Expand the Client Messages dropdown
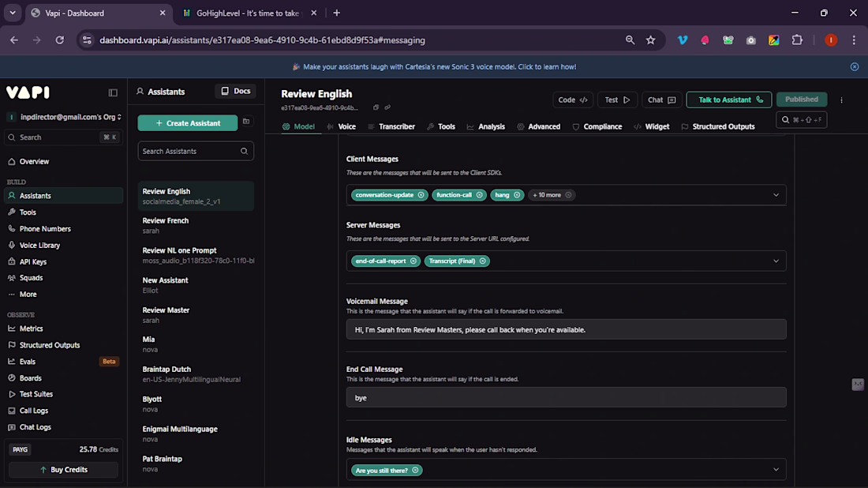This screenshot has height=488, width=868. click(x=776, y=195)
